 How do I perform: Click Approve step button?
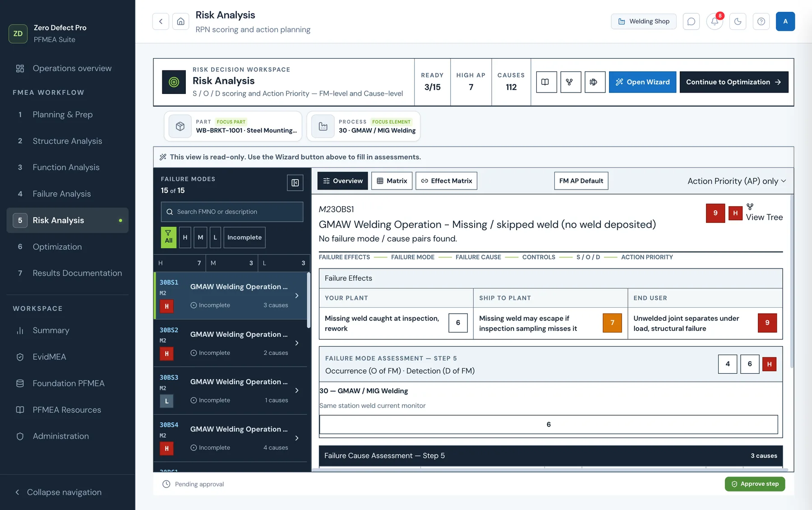755,484
